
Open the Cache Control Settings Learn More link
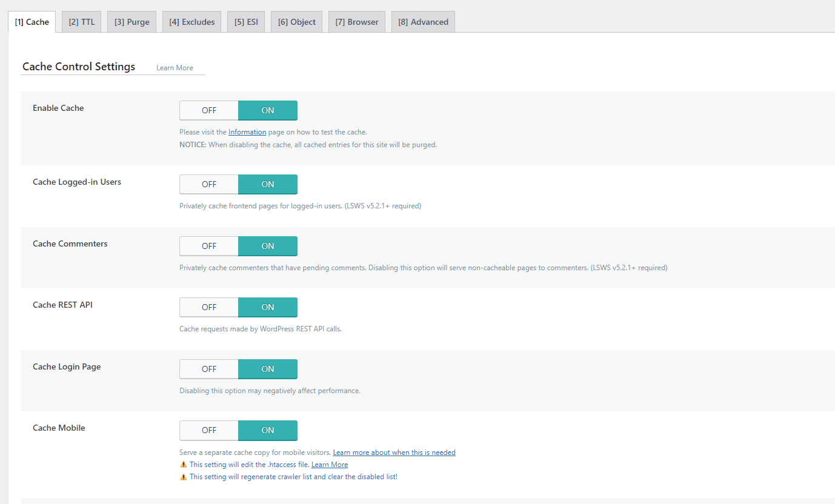174,67
